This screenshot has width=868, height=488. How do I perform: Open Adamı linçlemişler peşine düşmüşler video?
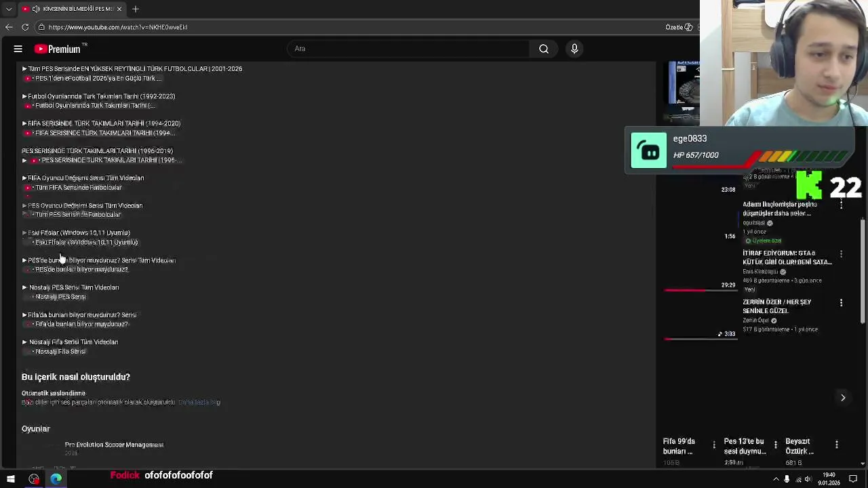pos(780,209)
